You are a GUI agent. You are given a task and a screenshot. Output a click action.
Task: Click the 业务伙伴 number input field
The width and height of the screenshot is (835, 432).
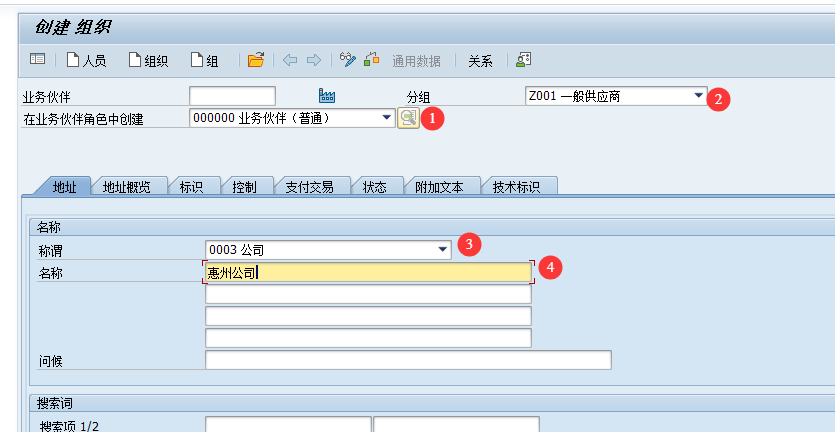[232, 96]
